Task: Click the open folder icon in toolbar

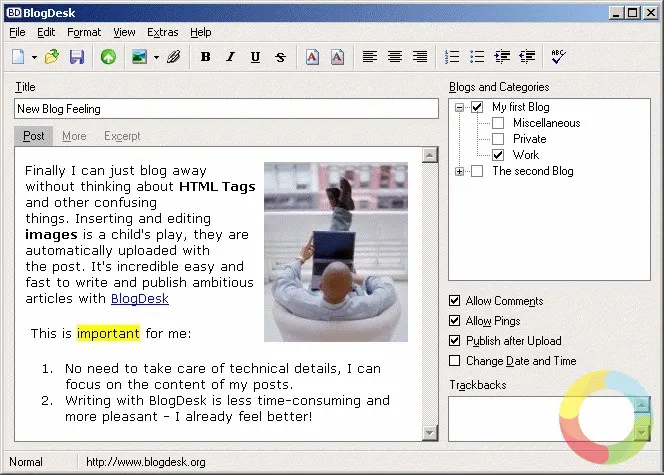Action: click(52, 56)
